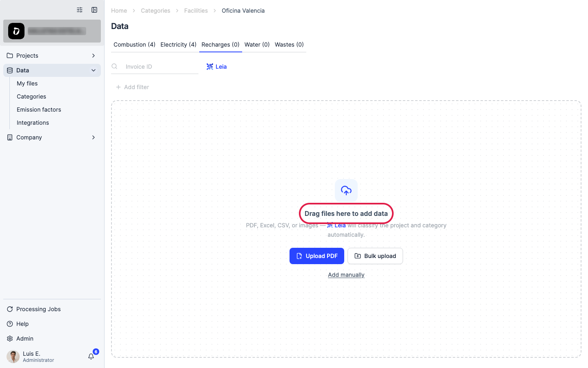Open sidebar settings sliders icon
Viewport: 588px width, 368px height.
(x=80, y=10)
